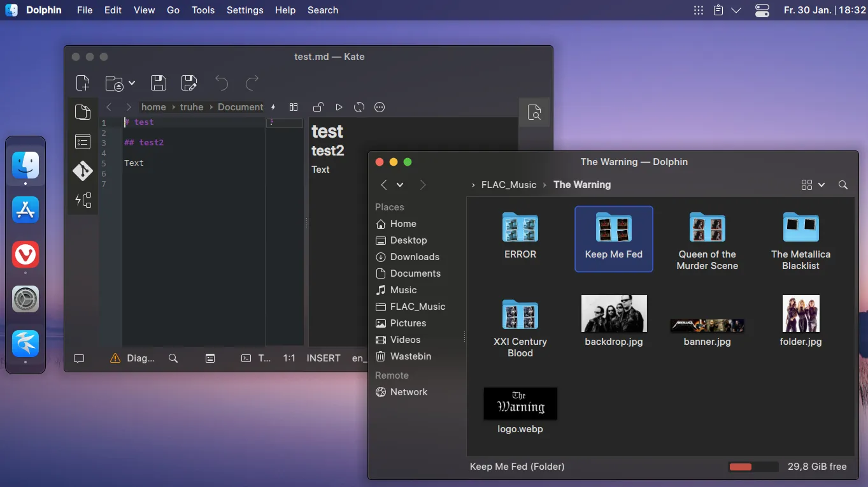
Task: Undo the last edit in Kate
Action: [221, 83]
